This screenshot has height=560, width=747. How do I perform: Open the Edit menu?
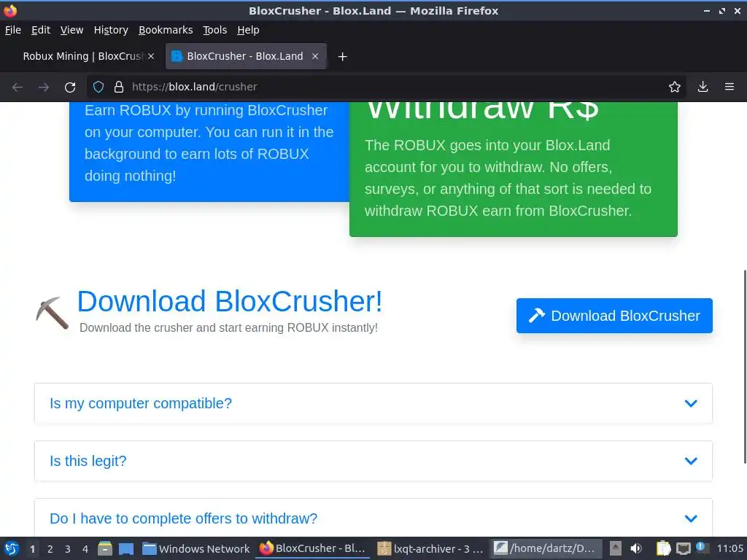pyautogui.click(x=41, y=30)
